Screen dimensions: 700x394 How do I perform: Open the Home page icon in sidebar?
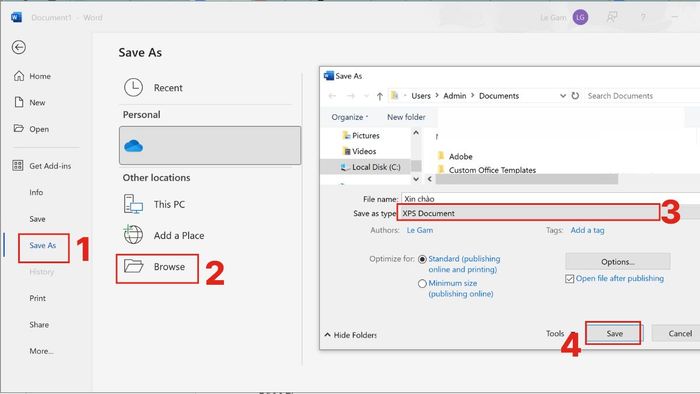click(x=19, y=76)
